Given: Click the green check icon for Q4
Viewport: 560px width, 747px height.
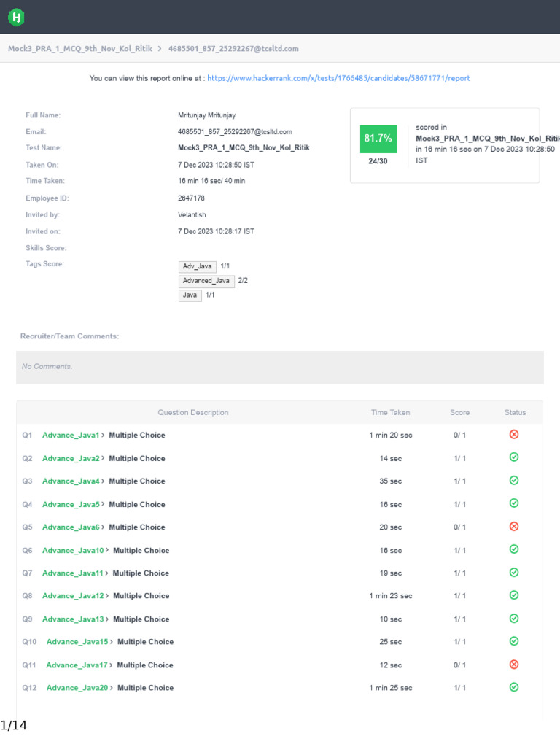Looking at the screenshot, I should pos(513,503).
